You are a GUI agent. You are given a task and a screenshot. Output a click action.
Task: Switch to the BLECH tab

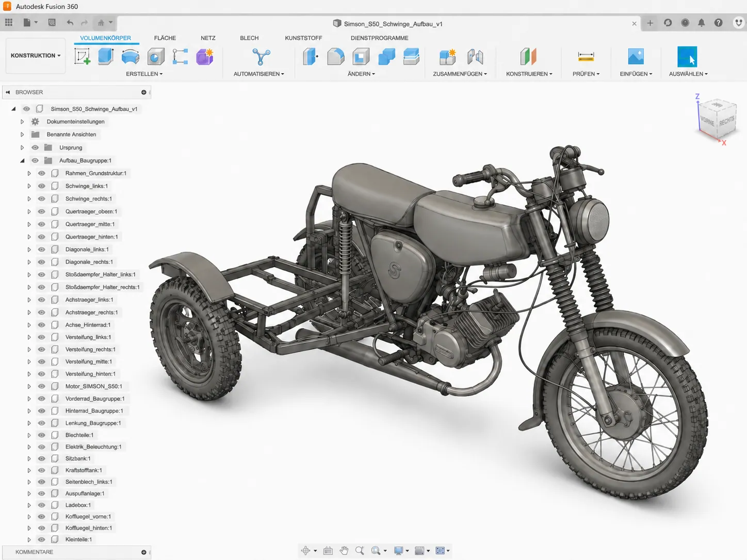(x=249, y=38)
